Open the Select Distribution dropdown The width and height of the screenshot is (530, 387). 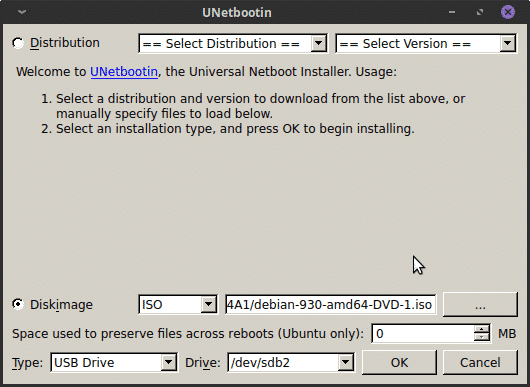pos(233,43)
